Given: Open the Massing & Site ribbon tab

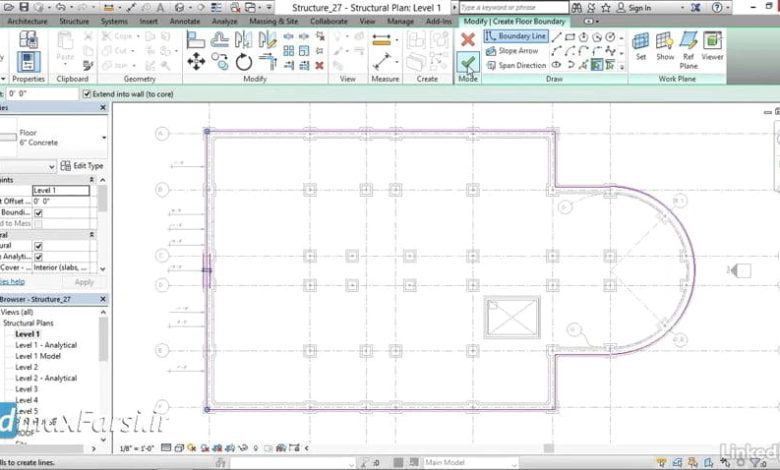Looking at the screenshot, I should pos(274,21).
